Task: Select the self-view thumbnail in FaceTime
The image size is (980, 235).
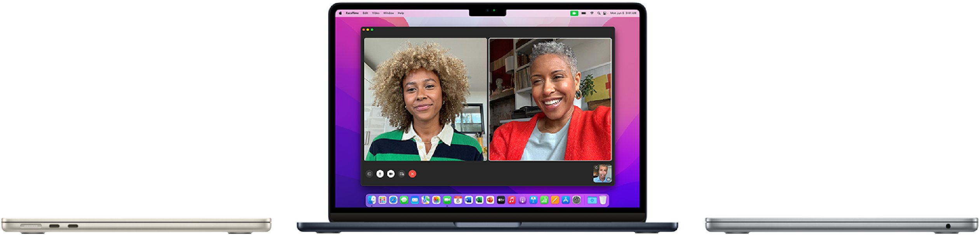Action: 602,174
